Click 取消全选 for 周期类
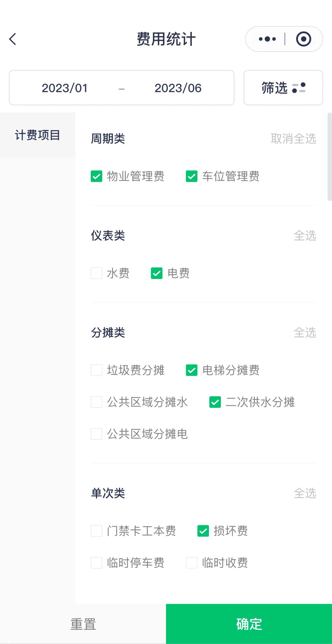 click(293, 139)
